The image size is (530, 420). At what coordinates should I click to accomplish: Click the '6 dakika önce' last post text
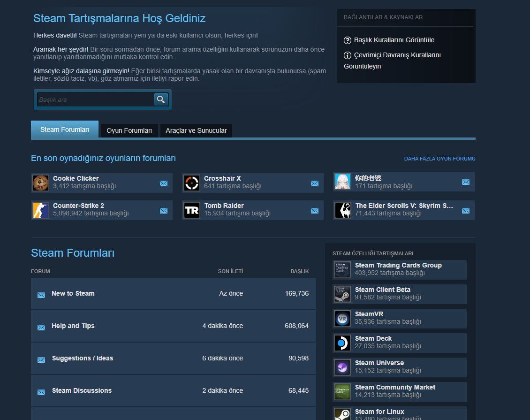tap(223, 358)
